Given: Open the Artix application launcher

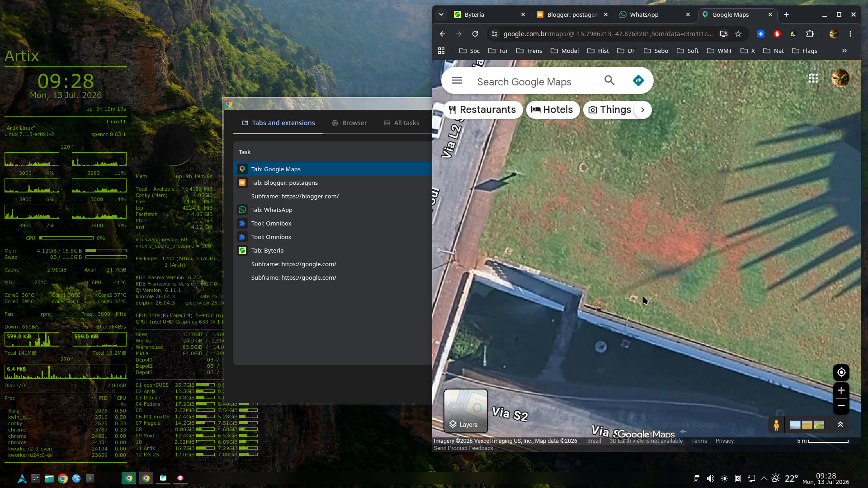Looking at the screenshot, I should click(x=22, y=479).
